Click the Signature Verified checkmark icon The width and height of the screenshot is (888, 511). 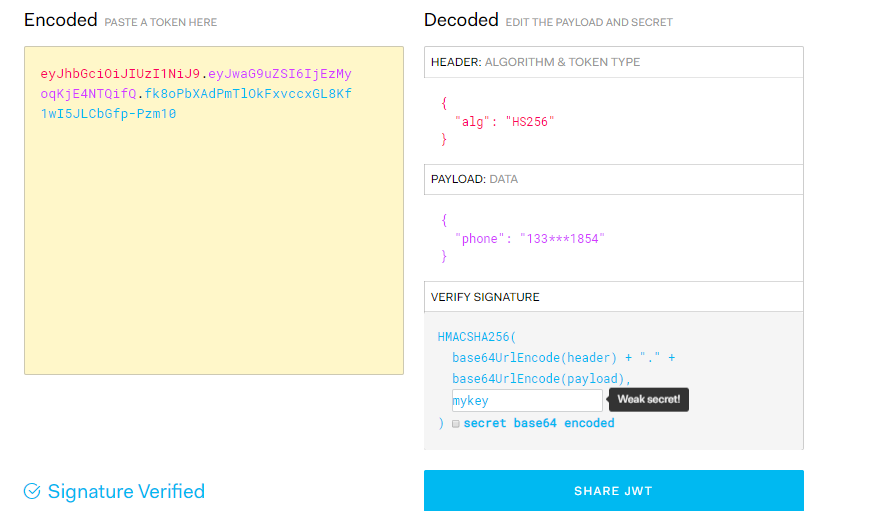click(32, 491)
